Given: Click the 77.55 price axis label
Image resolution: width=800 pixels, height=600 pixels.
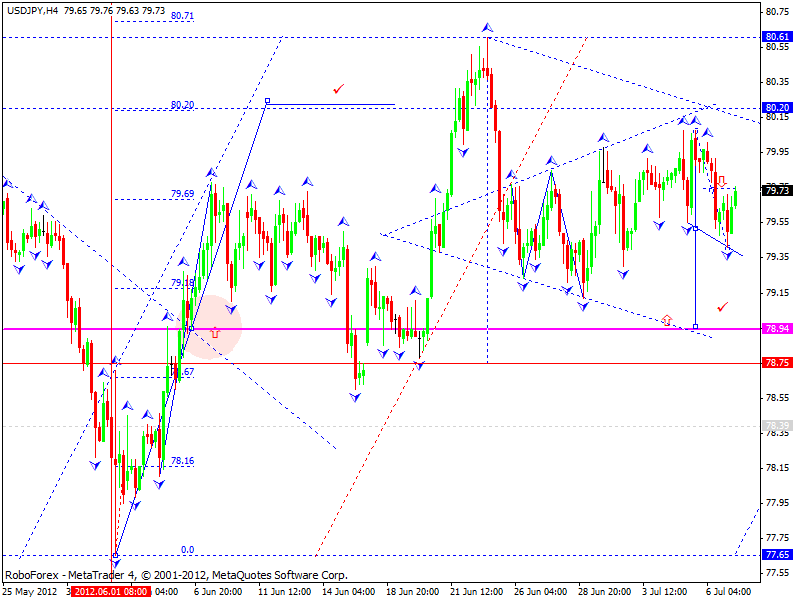Looking at the screenshot, I should pos(777,573).
